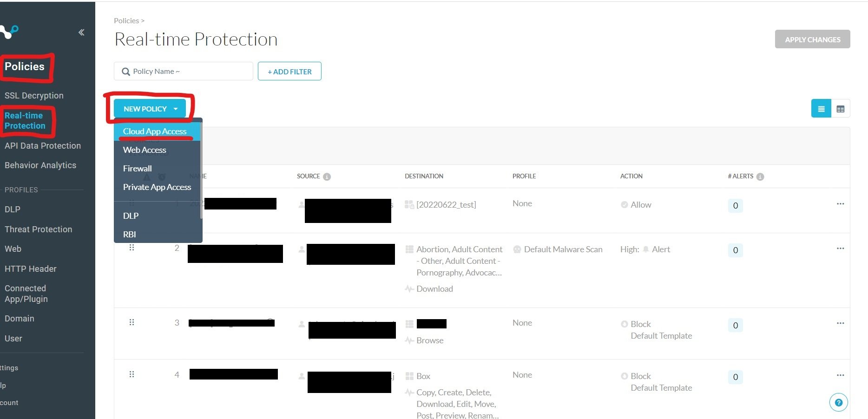Open the more options menu for policy row 3

(x=840, y=323)
